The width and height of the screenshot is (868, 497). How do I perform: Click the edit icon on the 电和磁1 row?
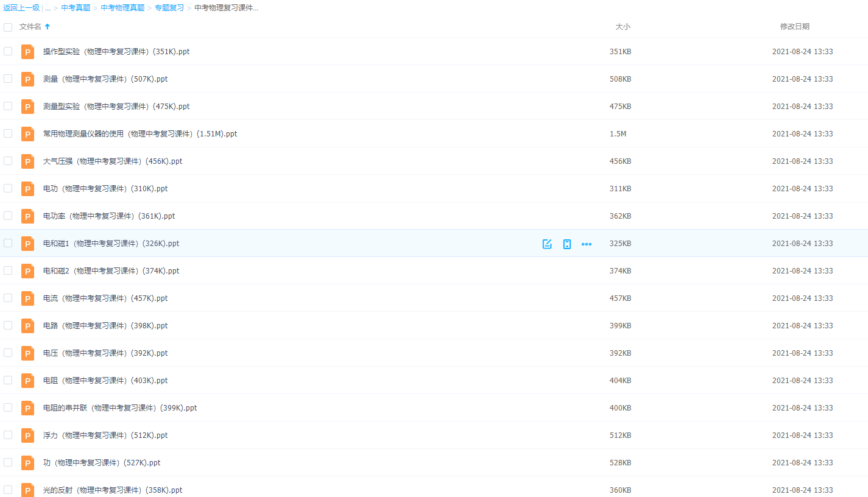click(547, 244)
